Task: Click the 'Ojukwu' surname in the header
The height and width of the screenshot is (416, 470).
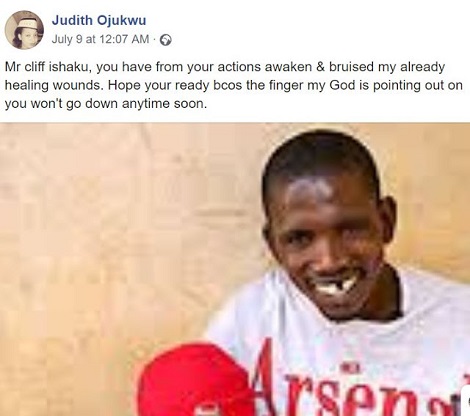Action: tap(123, 21)
